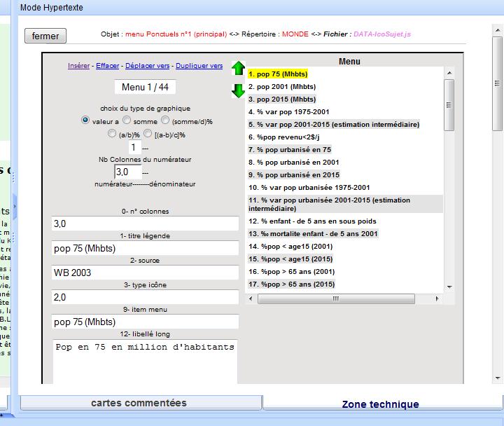This screenshot has height=426, width=504.
Task: Select menu item '3. pop 2015 (Mhbts)'
Action: coord(282,99)
